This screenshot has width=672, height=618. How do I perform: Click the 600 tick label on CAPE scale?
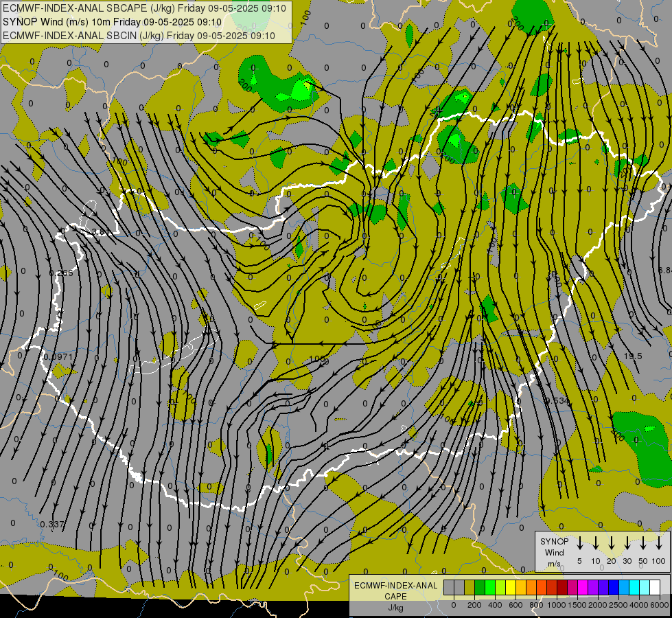tap(515, 605)
